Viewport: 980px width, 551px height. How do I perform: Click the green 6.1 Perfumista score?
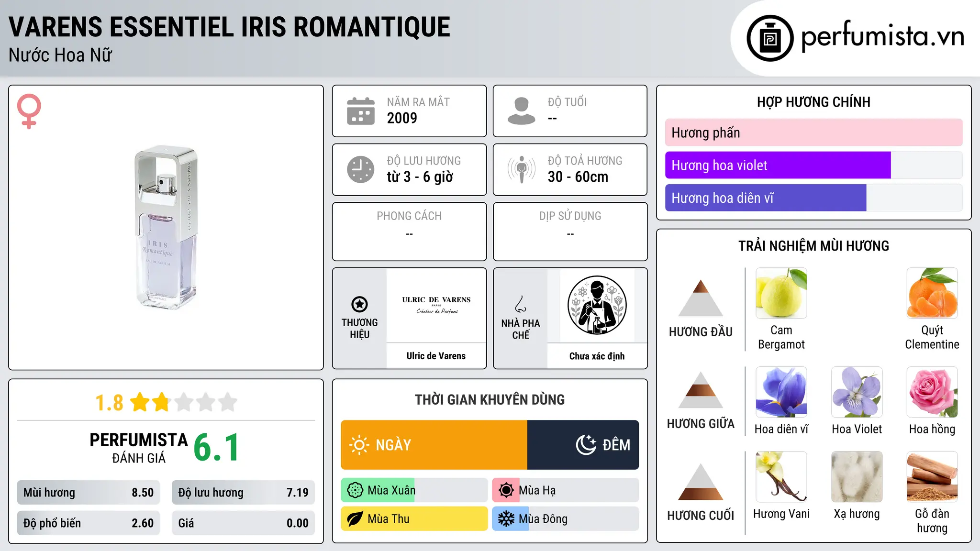pos(216,448)
